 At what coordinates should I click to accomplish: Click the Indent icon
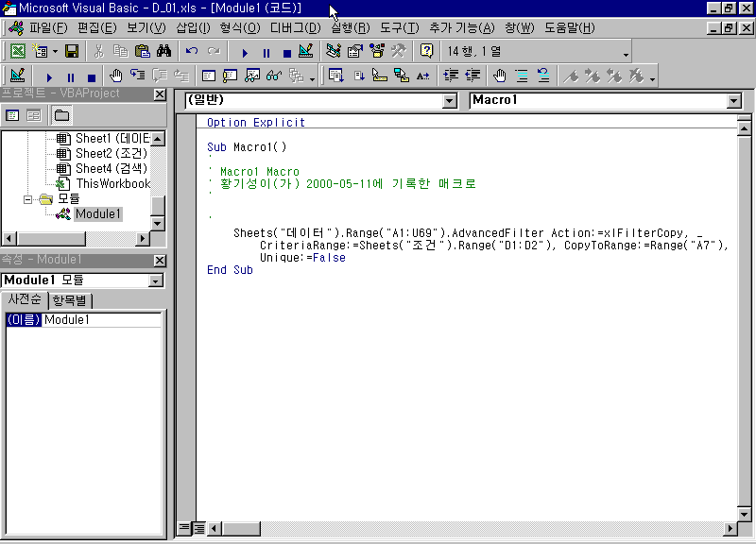coord(451,76)
